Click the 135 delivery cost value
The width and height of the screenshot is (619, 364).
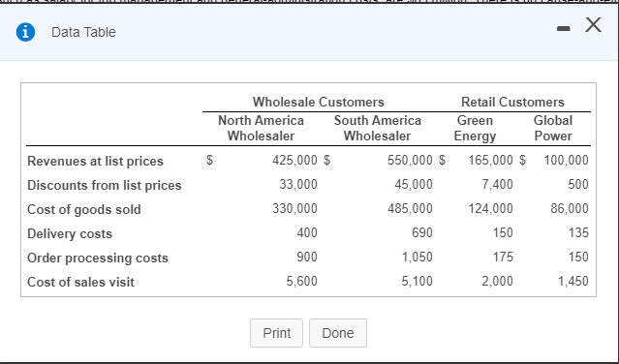pyautogui.click(x=578, y=232)
